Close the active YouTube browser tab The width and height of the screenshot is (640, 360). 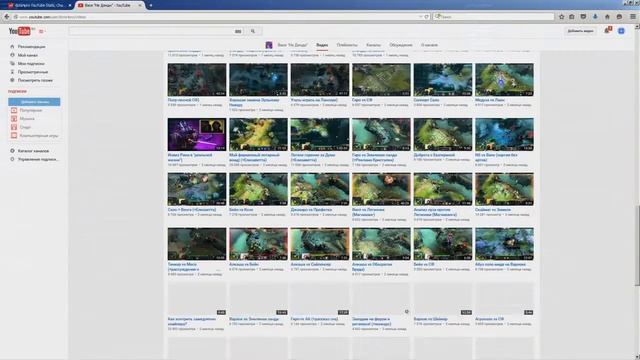pos(140,5)
